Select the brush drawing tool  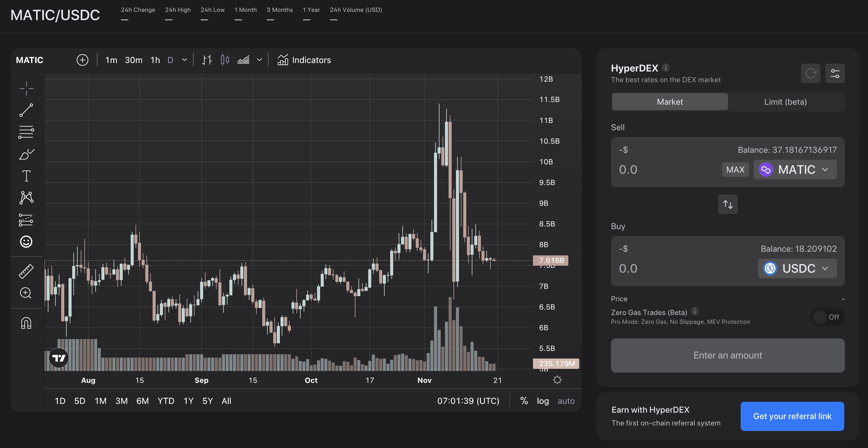click(26, 154)
